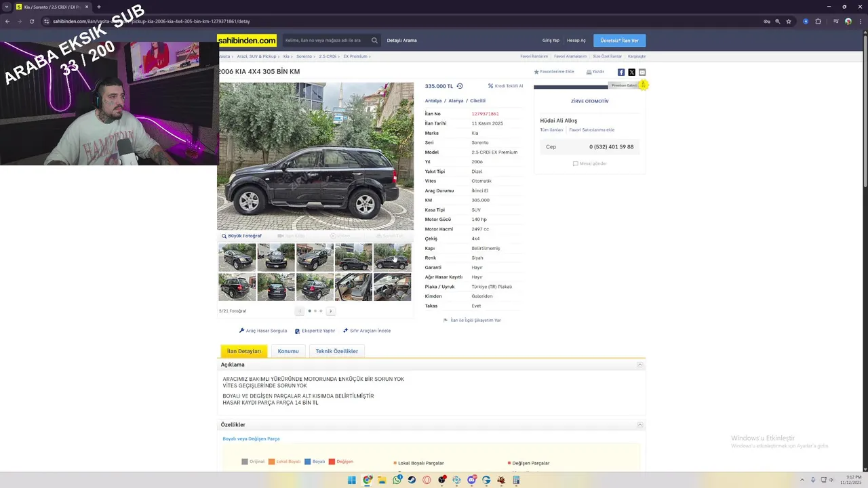
Task: Share the listing on Facebook
Action: pyautogui.click(x=621, y=73)
